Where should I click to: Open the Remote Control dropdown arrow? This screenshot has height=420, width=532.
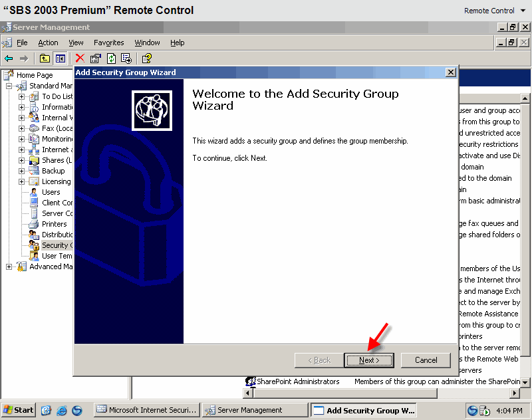point(523,11)
